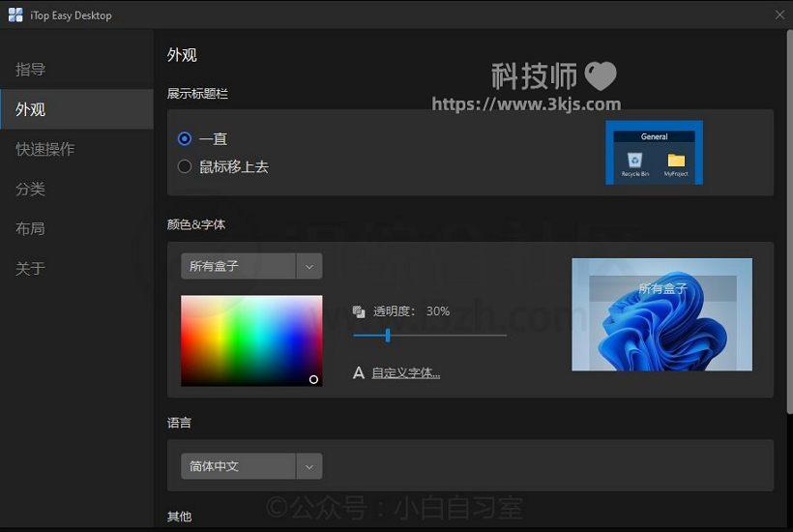Select the 外观 sidebar item
The image size is (793, 532).
point(76,109)
